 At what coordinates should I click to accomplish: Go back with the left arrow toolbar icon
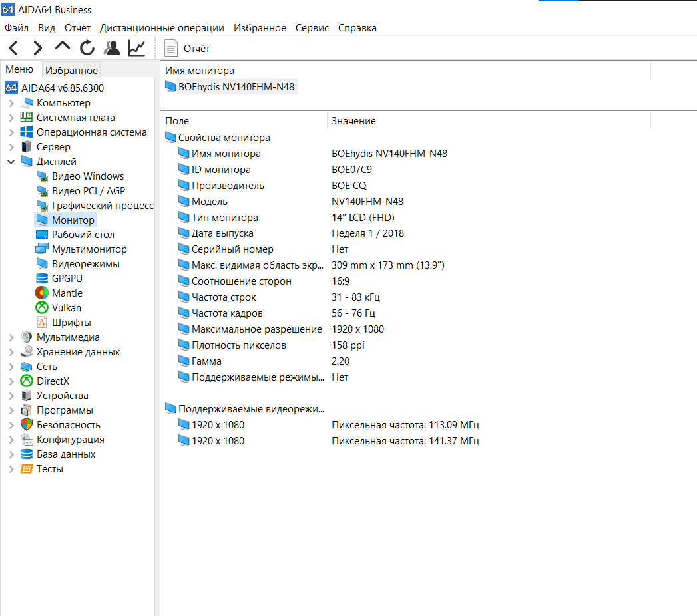pos(14,48)
